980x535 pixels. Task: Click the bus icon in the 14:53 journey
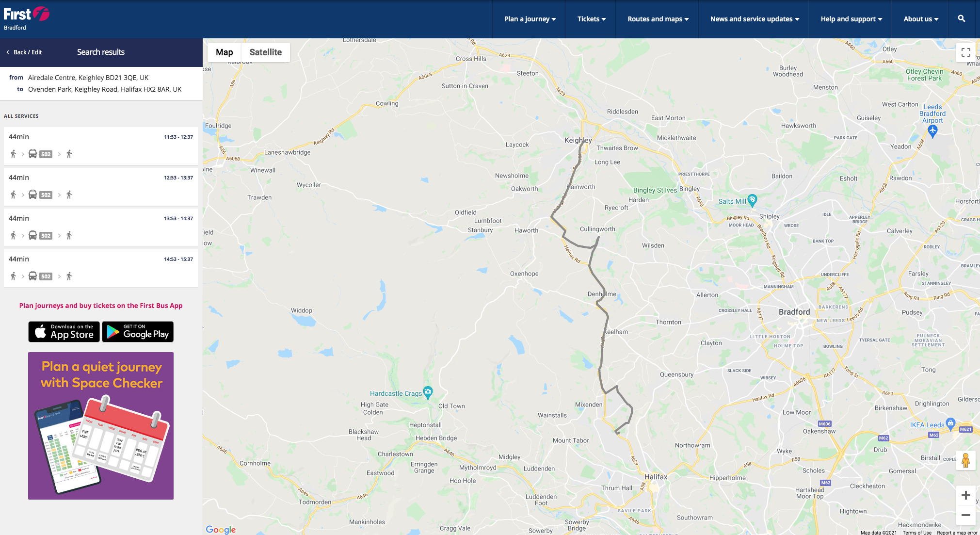(x=32, y=276)
